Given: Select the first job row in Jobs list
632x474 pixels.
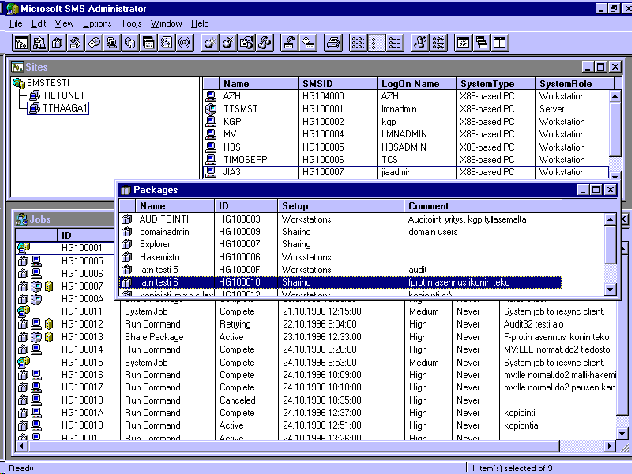Looking at the screenshot, I should [x=67, y=247].
